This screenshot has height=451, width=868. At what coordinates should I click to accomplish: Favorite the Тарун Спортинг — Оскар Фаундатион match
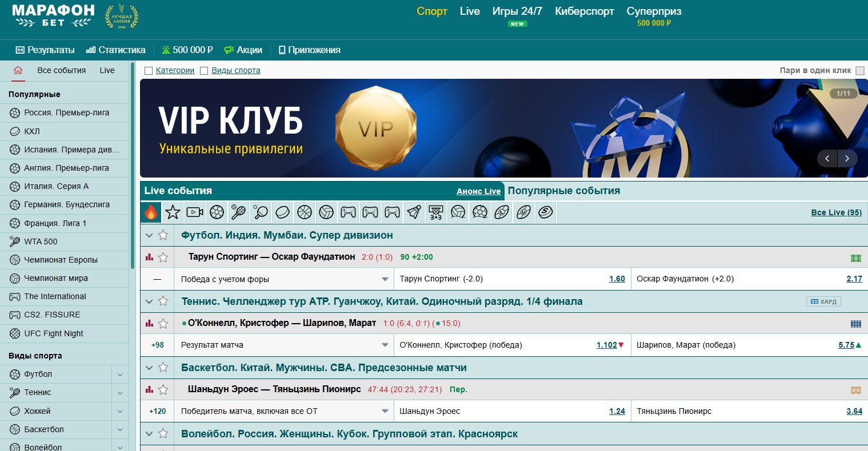coord(163,257)
